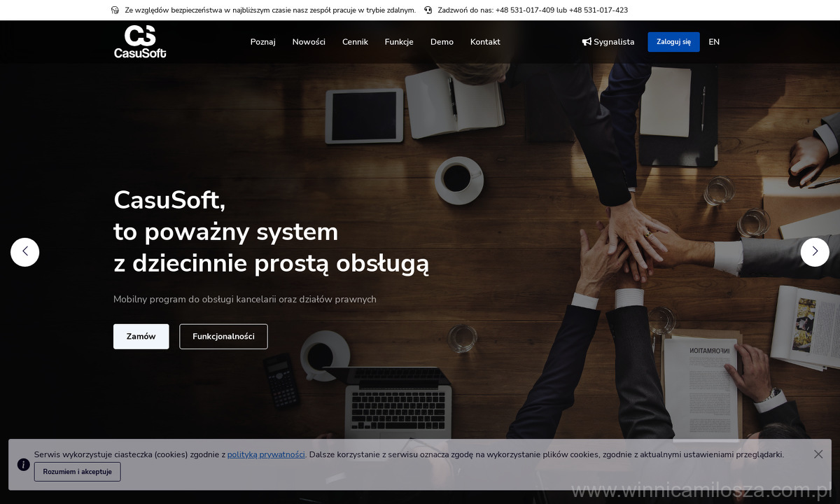
Task: Select Demo in the navigation
Action: tap(442, 42)
